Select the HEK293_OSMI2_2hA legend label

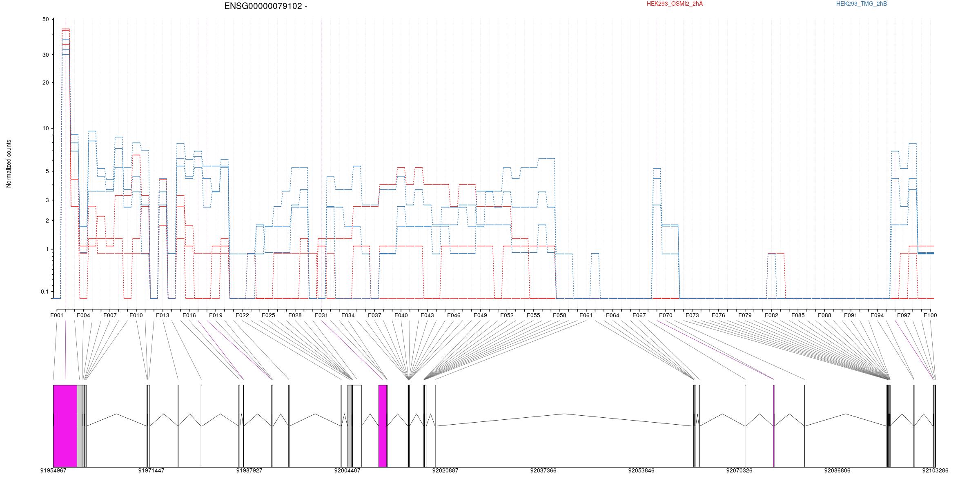pyautogui.click(x=675, y=4)
